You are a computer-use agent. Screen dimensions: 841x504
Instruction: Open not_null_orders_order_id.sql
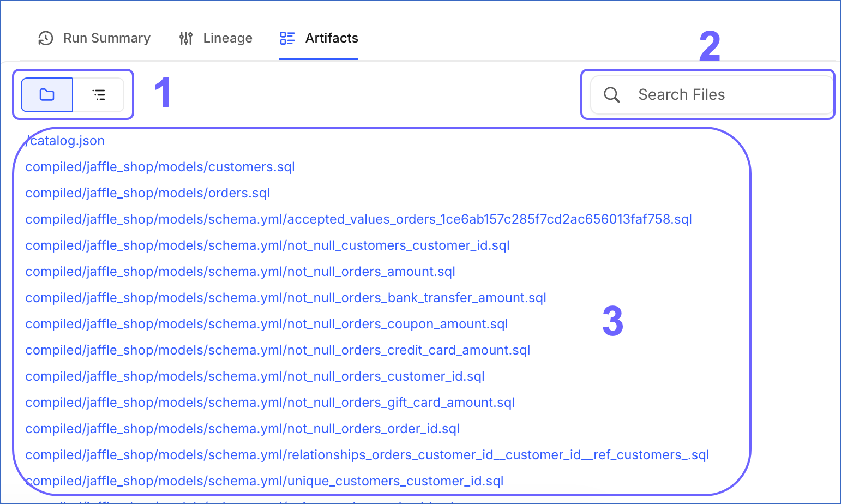pyautogui.click(x=242, y=429)
